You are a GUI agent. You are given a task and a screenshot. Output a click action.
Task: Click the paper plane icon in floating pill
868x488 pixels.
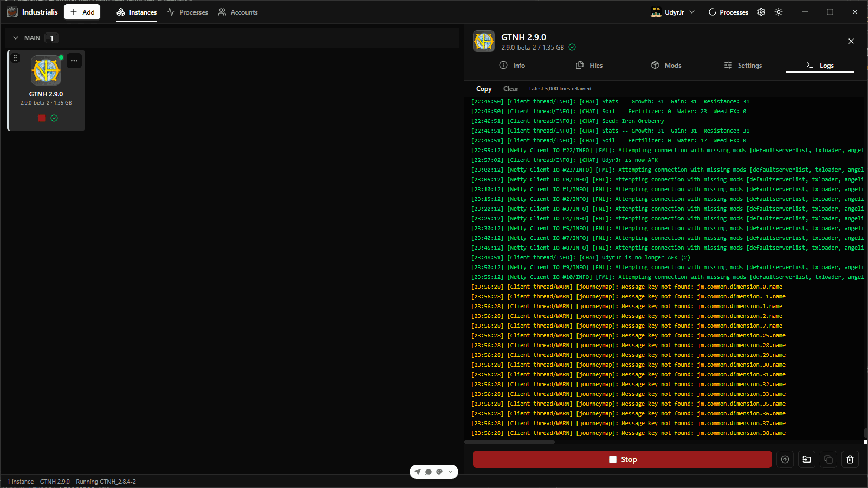pos(418,472)
